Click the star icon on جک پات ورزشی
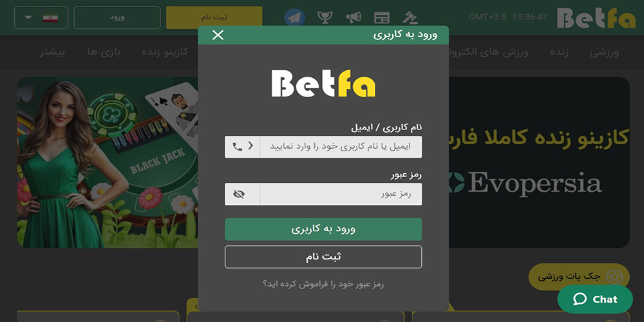Image resolution: width=644 pixels, height=322 pixels. pyautogui.click(x=614, y=277)
